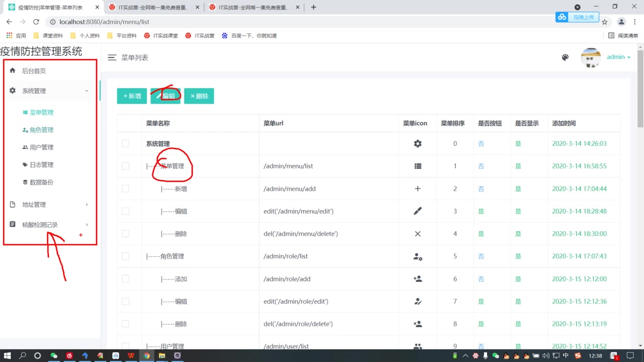Click the green 删除 button
Screen dimensions: 644x362
tap(199, 96)
